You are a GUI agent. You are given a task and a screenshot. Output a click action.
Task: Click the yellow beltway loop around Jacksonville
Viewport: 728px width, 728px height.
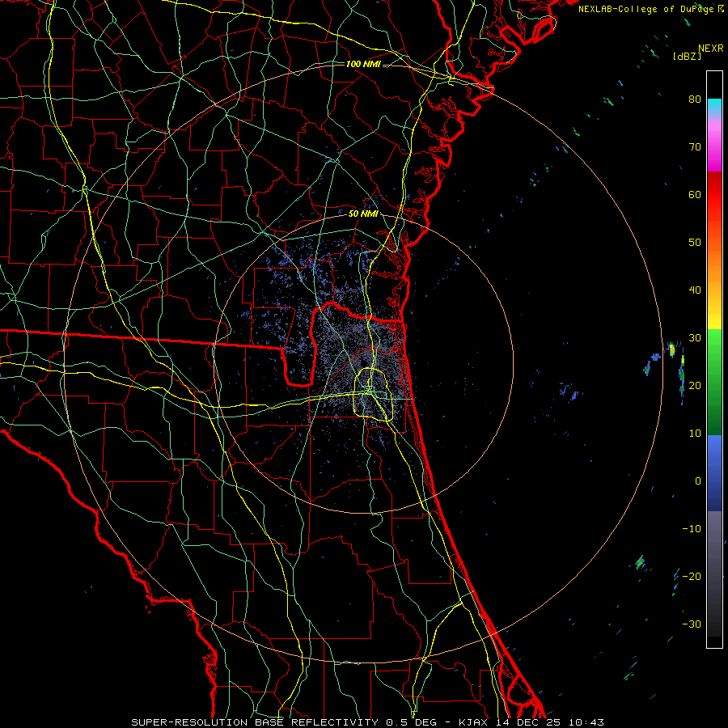click(x=373, y=394)
